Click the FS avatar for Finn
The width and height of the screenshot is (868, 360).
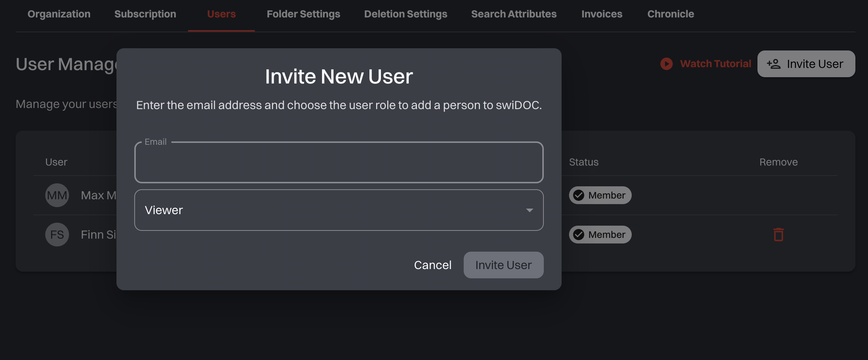point(57,234)
